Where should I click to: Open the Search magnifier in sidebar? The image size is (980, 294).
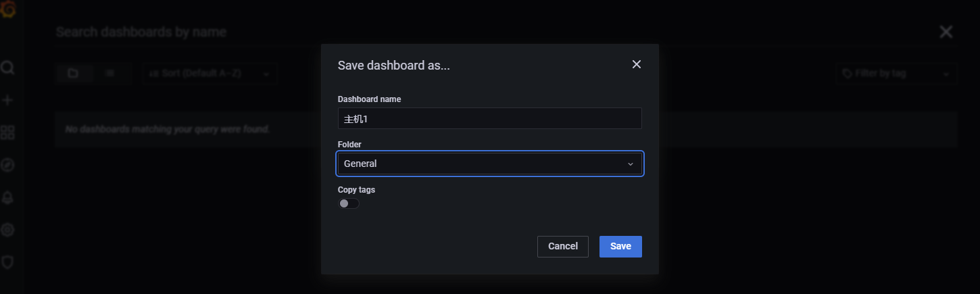7,68
